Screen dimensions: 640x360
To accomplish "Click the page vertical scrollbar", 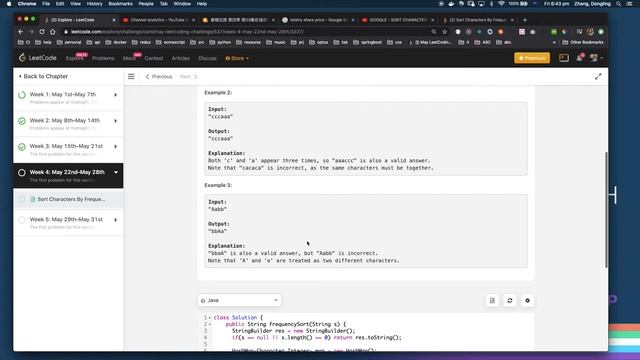I will 606,210.
